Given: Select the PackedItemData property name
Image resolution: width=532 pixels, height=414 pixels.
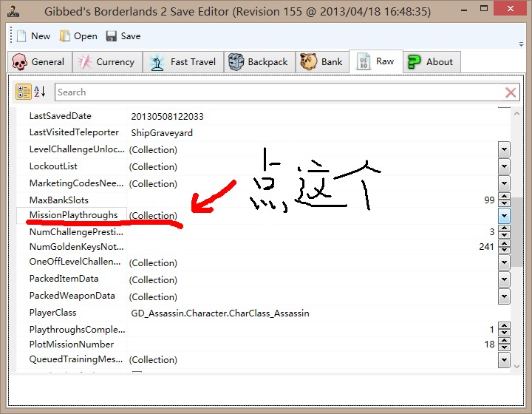Looking at the screenshot, I should (x=64, y=279).
